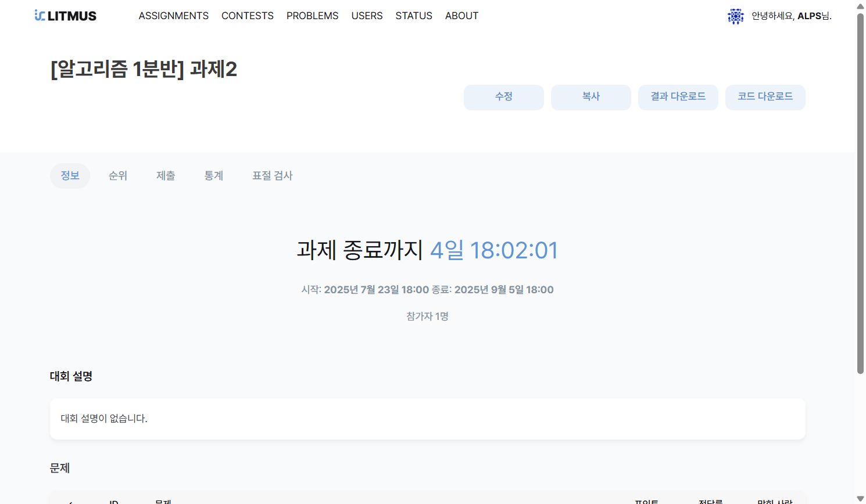Open the STATUS page
Image resolution: width=866 pixels, height=504 pixels.
(414, 16)
